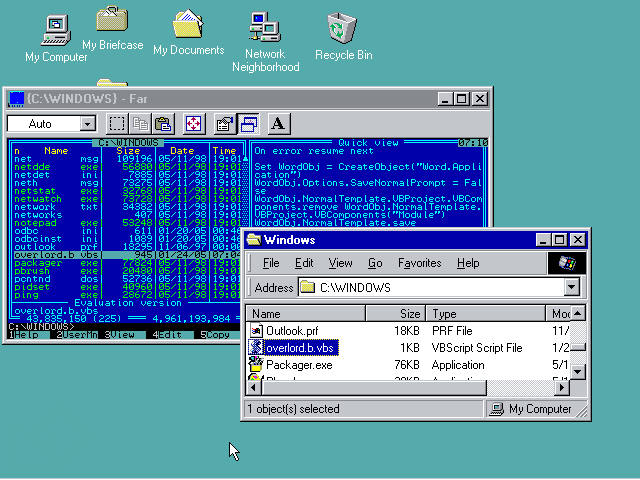The image size is (640, 480).
Task: Toggle the Background icon in Far toolbar
Action: pos(249,124)
